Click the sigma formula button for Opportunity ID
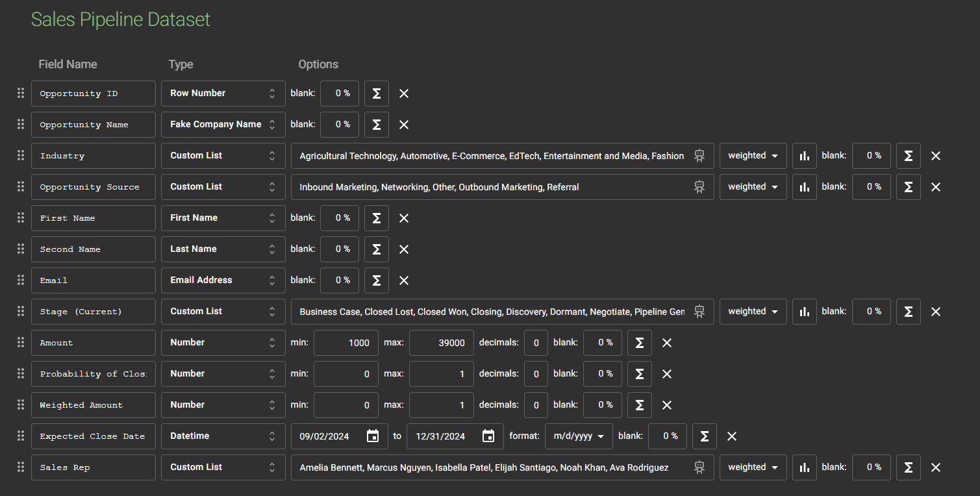Viewport: 980px width, 496px height. tap(376, 93)
